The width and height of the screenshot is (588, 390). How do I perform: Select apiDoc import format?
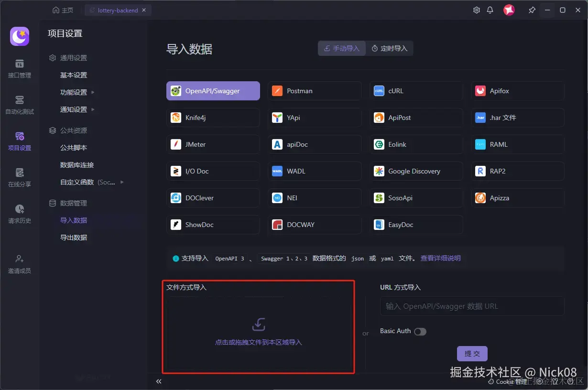[315, 144]
